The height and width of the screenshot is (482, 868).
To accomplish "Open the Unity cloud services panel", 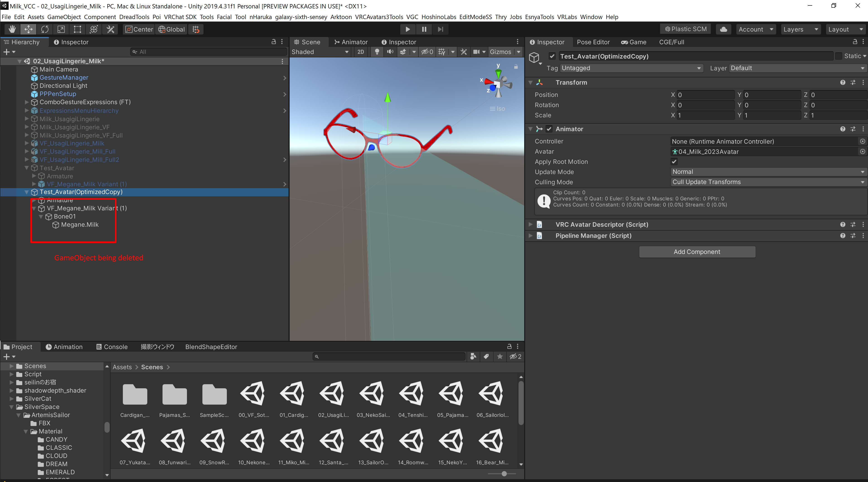I will pyautogui.click(x=723, y=29).
